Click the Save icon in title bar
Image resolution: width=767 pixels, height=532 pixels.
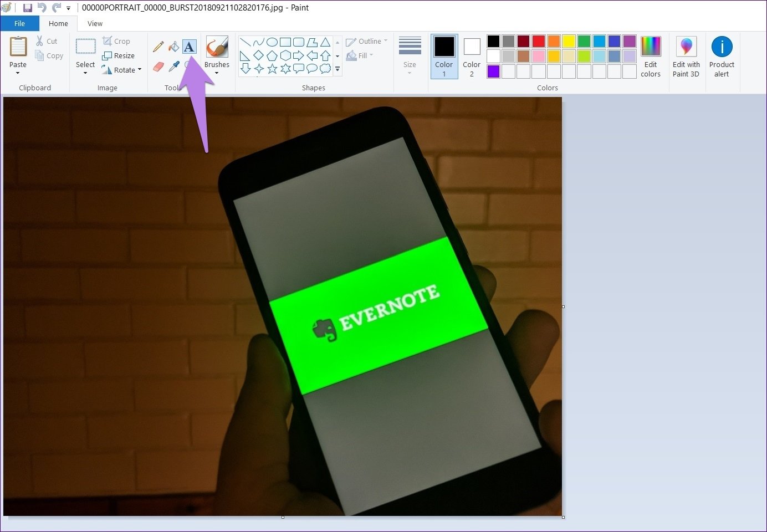click(x=27, y=8)
